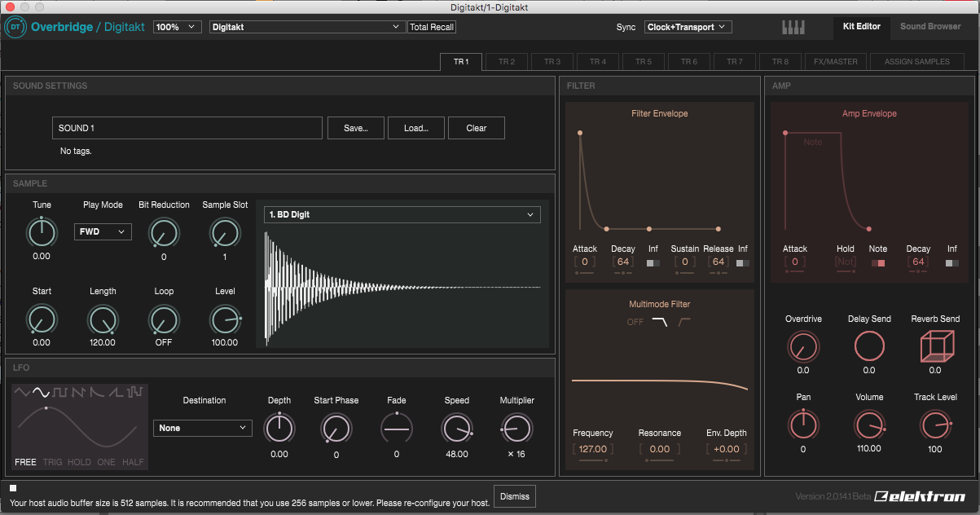Toggle filter Decay Inf switch
980x515 pixels.
click(x=653, y=262)
